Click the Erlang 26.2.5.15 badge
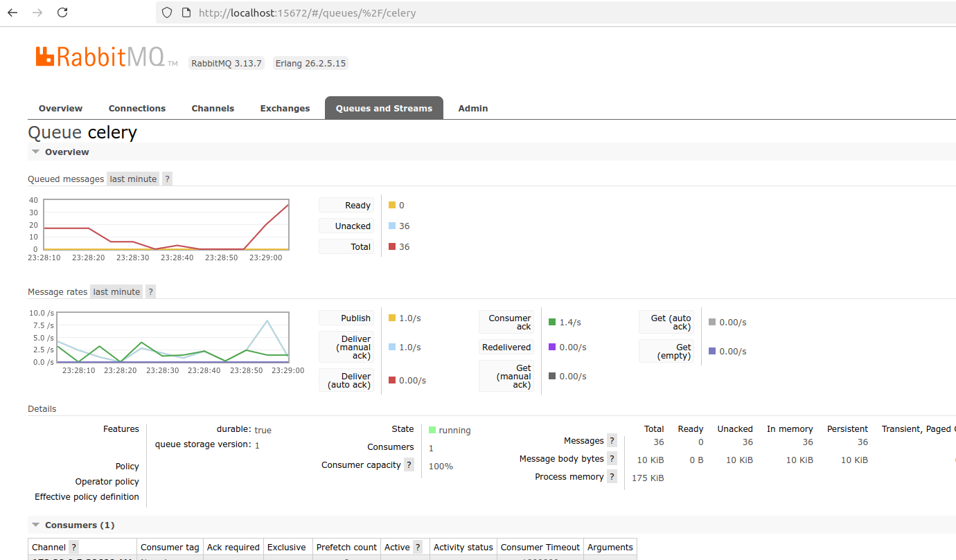Screen dimensions: 956x560 310,63
